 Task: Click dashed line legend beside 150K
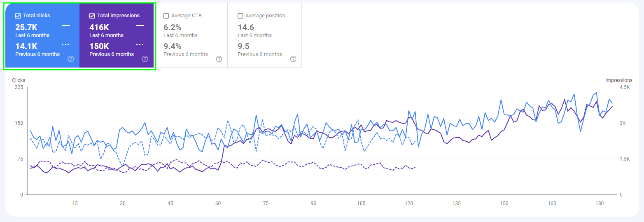pyautogui.click(x=140, y=44)
